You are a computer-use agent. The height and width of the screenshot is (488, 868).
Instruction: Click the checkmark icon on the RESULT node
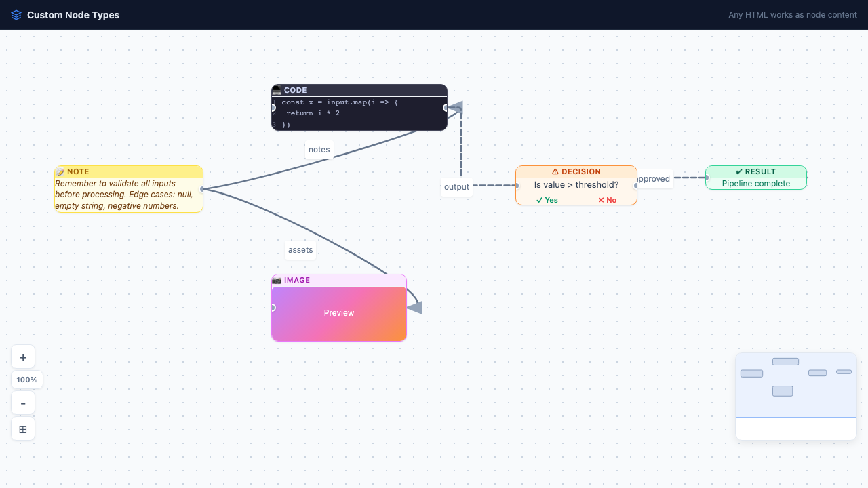coord(738,171)
